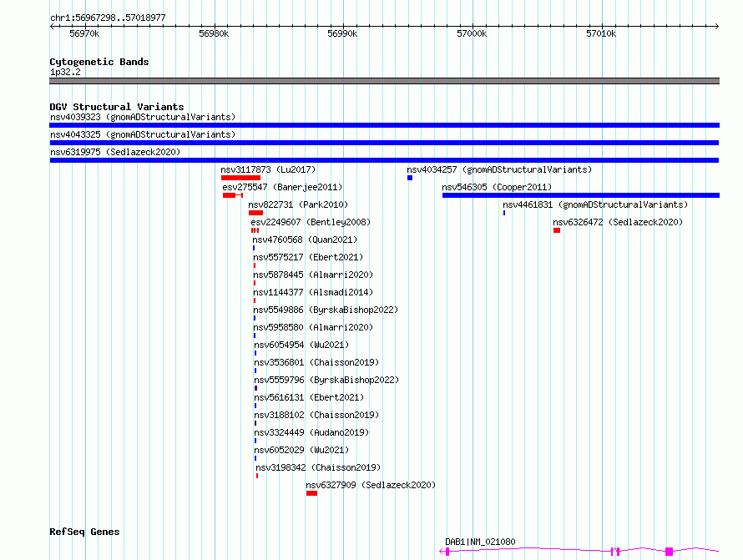The width and height of the screenshot is (743, 560).
Task: Select the red bar of nsv6327909
Action: (311, 493)
